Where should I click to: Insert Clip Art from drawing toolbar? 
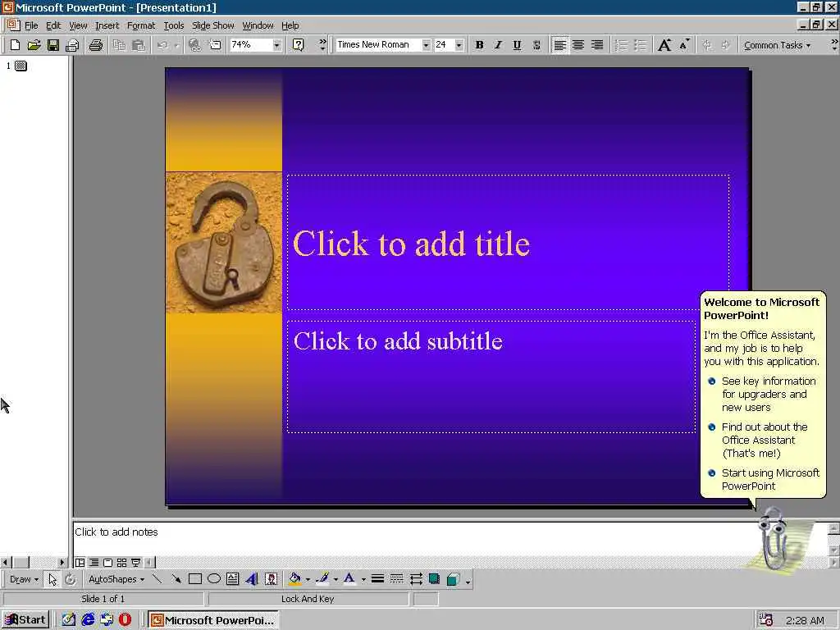coord(271,578)
